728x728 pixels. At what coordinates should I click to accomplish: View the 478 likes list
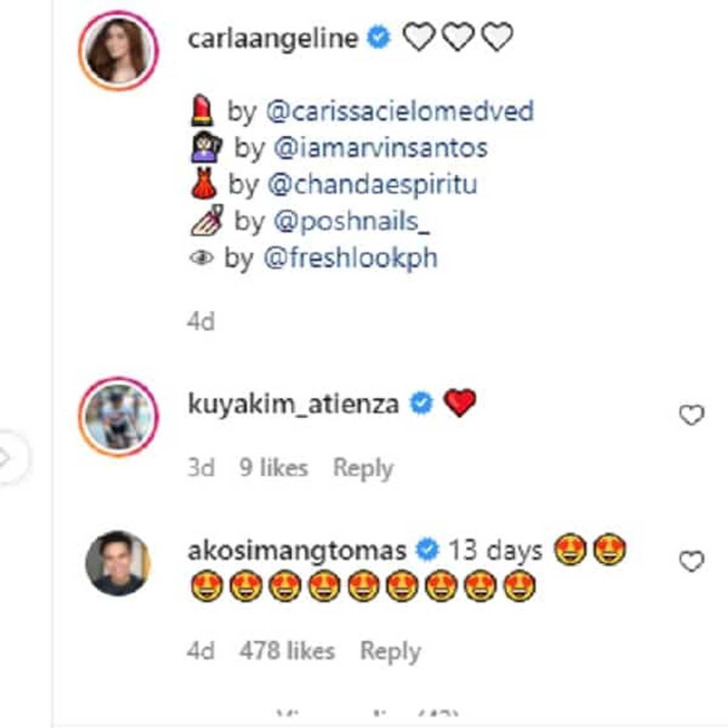[287, 651]
